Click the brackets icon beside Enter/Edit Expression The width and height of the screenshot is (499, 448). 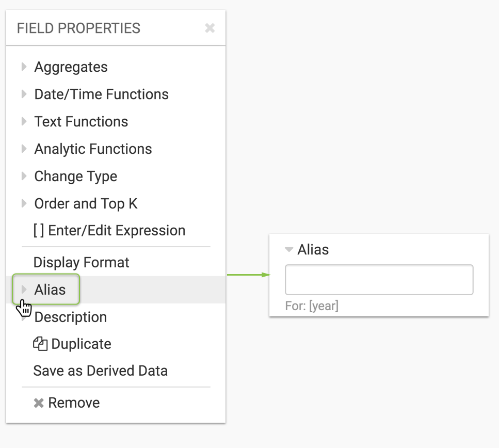click(x=39, y=231)
